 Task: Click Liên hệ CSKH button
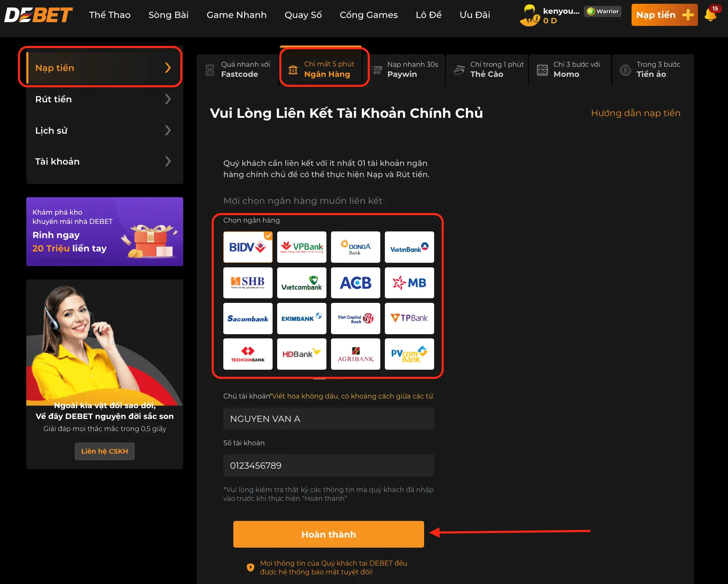pos(105,451)
